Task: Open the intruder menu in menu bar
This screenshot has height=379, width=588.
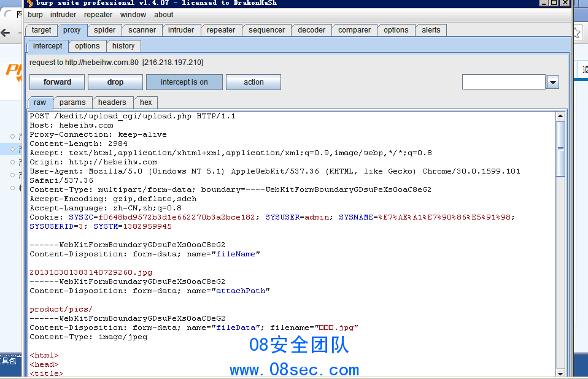Action: tap(63, 15)
